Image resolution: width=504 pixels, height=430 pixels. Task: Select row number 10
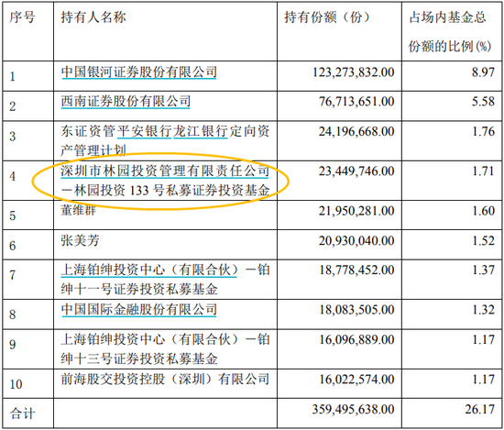point(16,384)
